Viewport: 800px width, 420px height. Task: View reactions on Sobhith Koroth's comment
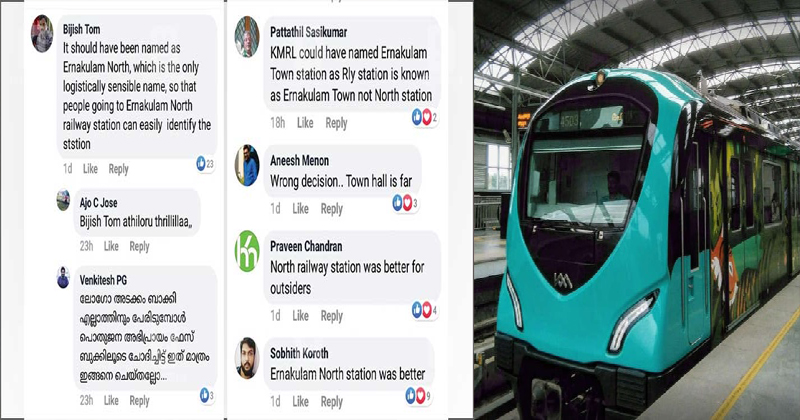421,396
